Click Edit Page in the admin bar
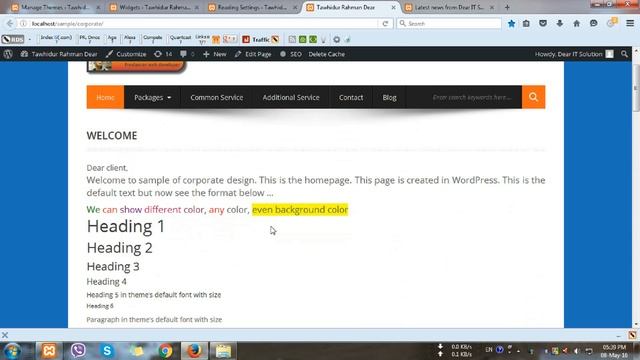640x360 pixels. point(253,54)
